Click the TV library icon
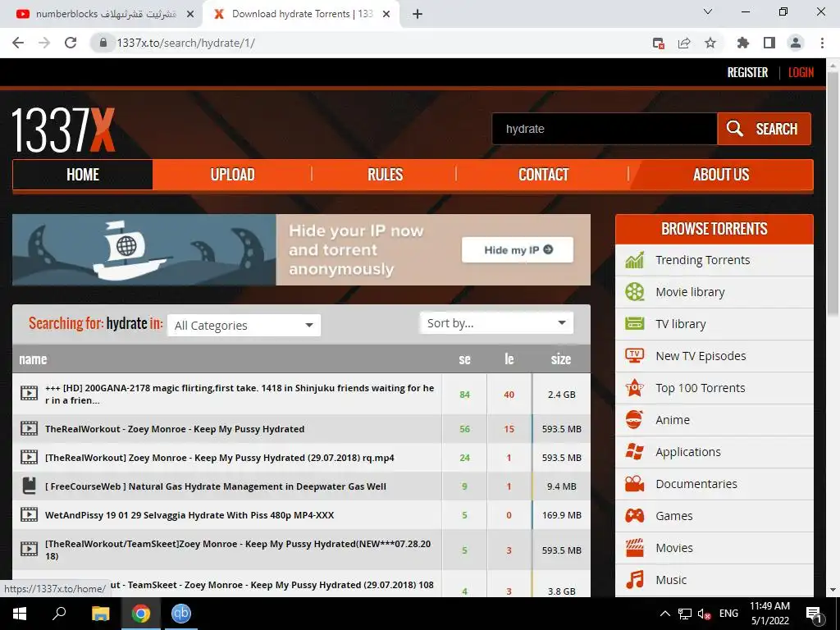 click(x=635, y=323)
